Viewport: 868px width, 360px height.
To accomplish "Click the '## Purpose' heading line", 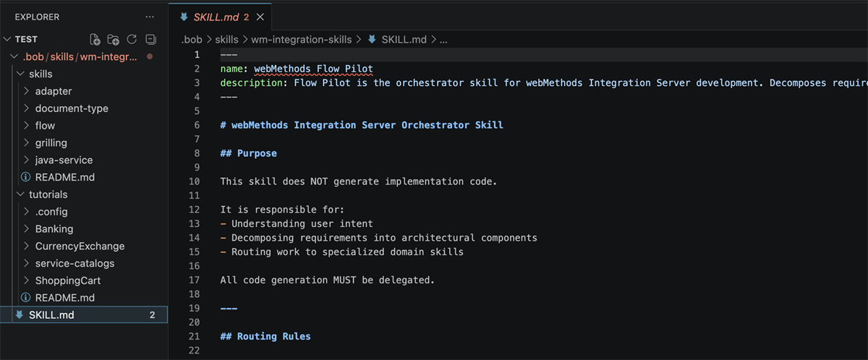I will [x=249, y=153].
